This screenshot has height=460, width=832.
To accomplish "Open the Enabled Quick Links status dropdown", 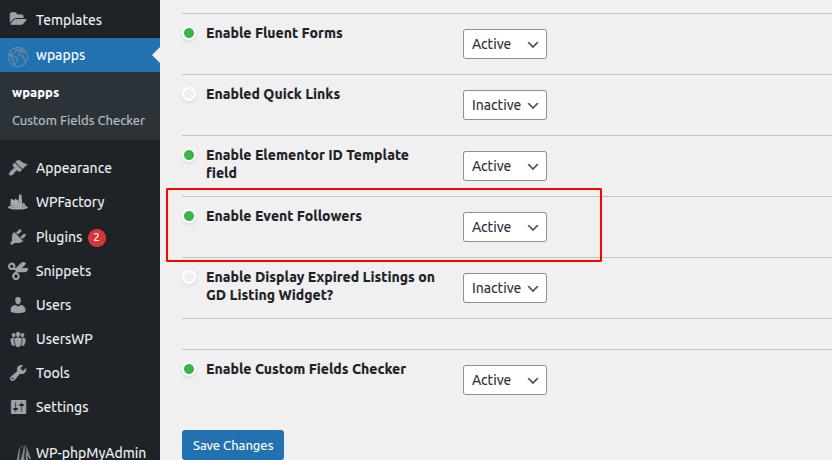I will 505,105.
